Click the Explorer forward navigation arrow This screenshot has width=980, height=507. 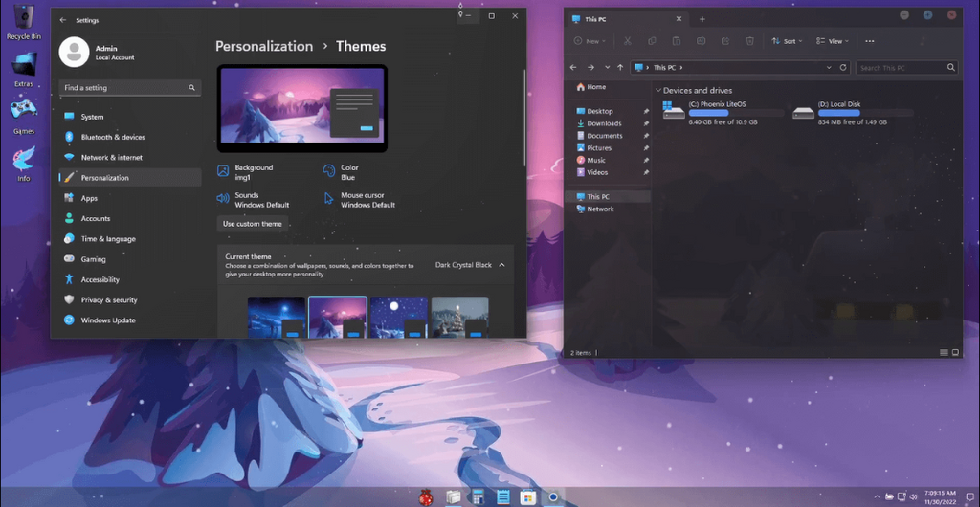click(x=590, y=67)
